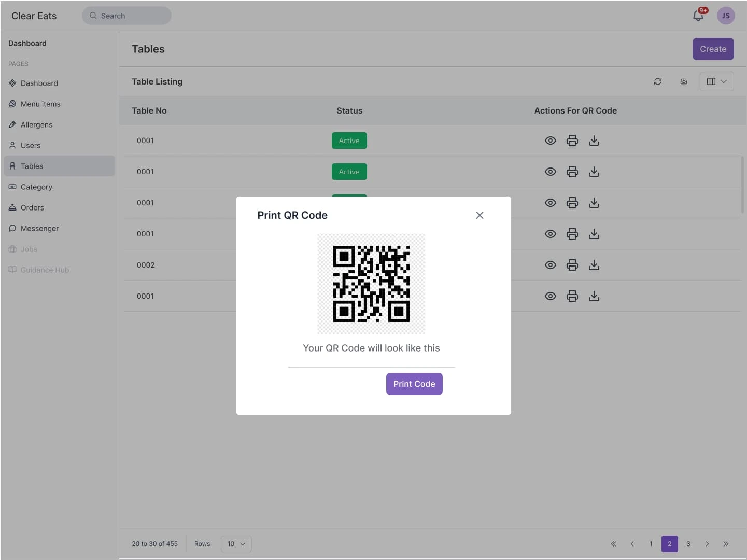The width and height of the screenshot is (747, 560).
Task: Click the export icon beside refresh
Action: click(684, 81)
